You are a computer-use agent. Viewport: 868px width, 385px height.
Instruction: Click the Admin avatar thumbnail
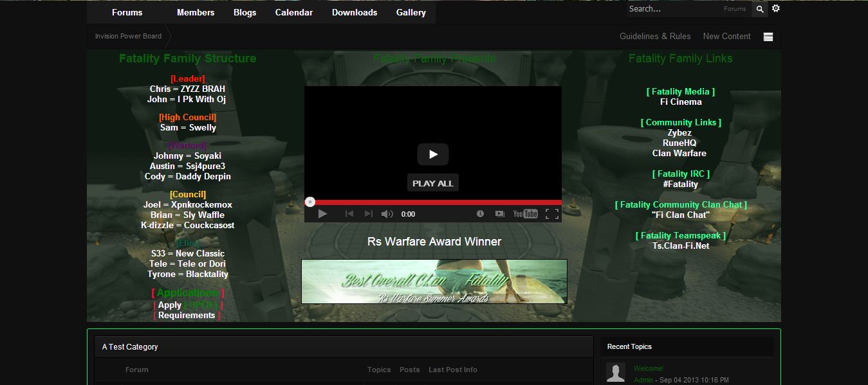pyautogui.click(x=616, y=372)
